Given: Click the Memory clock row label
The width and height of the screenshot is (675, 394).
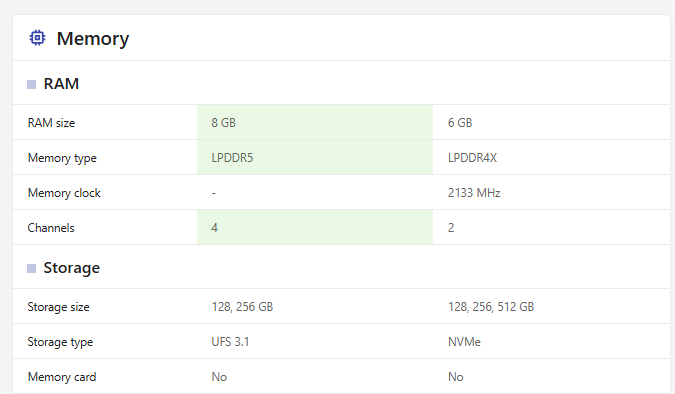Looking at the screenshot, I should [64, 193].
